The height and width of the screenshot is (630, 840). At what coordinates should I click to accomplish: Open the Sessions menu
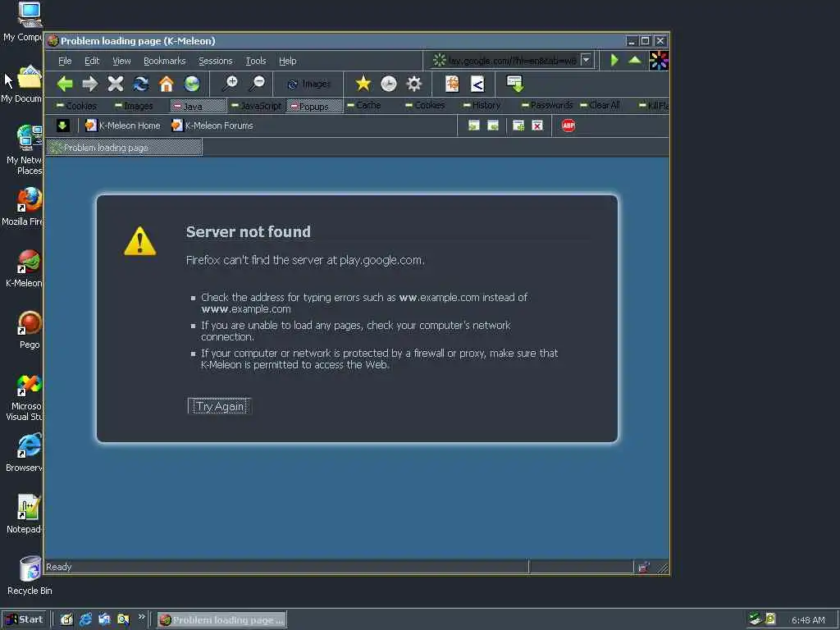[216, 61]
